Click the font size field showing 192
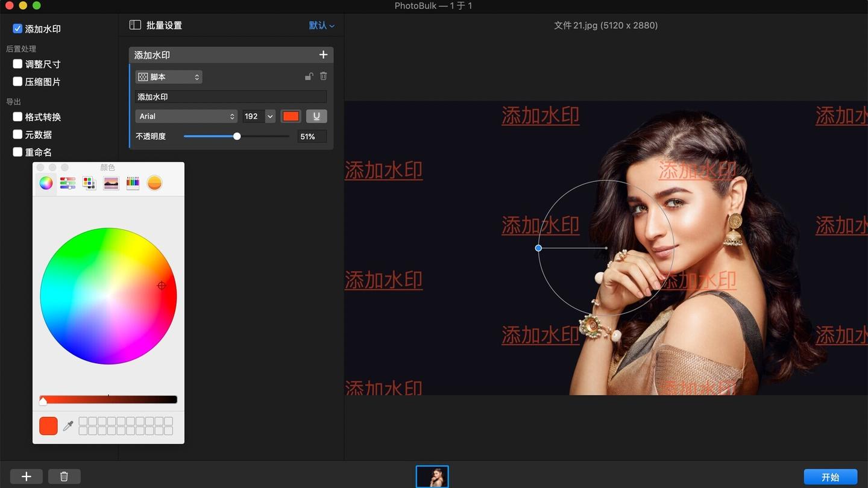The height and width of the screenshot is (488, 868). pos(253,116)
